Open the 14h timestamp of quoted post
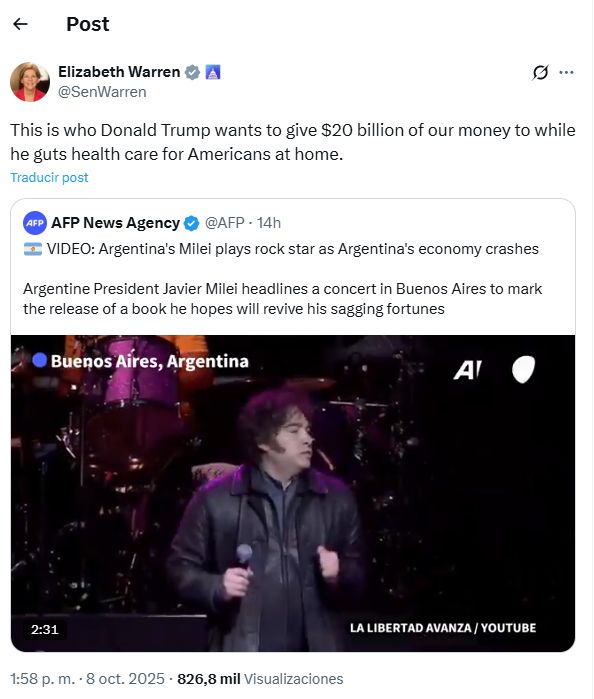Viewport: 594px width, 699px height. click(269, 223)
